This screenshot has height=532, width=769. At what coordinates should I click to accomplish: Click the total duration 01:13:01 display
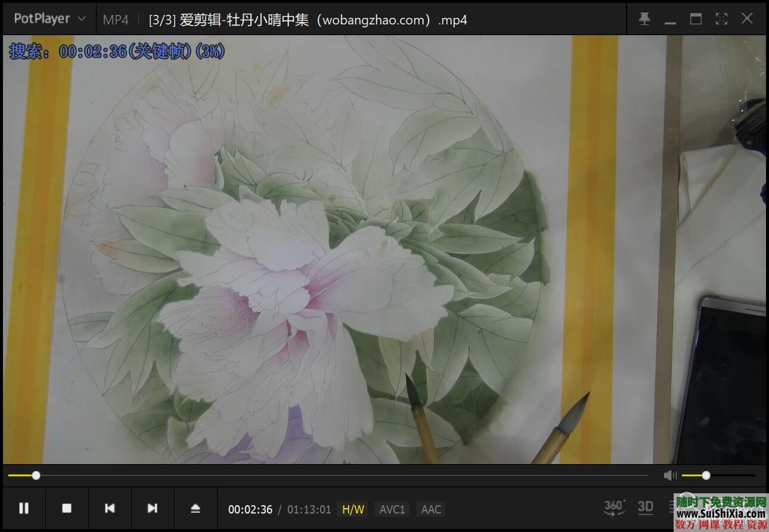[309, 509]
